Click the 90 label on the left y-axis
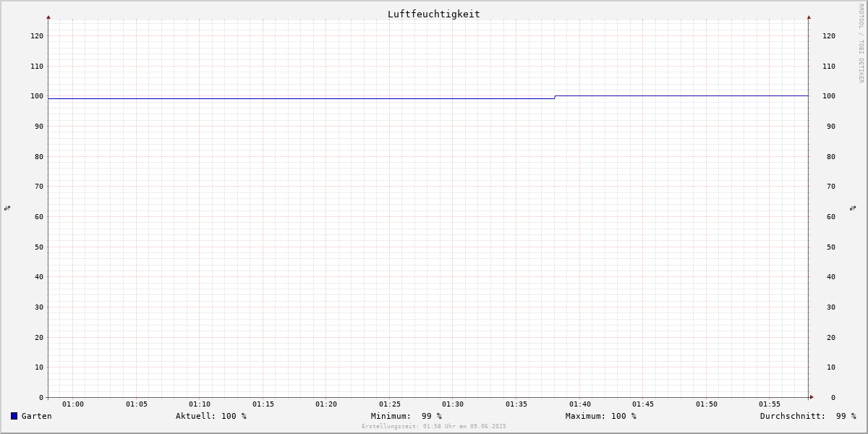The image size is (868, 434). pyautogui.click(x=39, y=126)
